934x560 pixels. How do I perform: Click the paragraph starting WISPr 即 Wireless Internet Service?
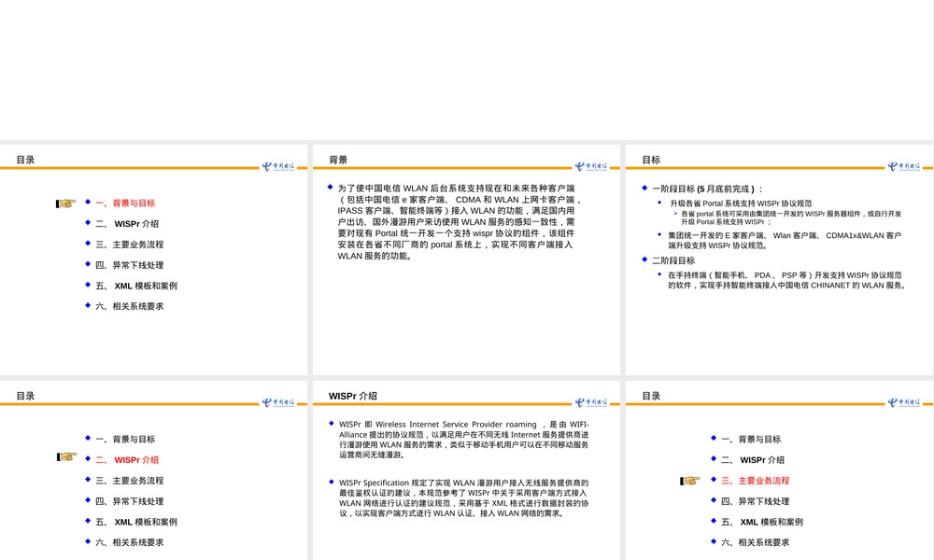point(464,440)
